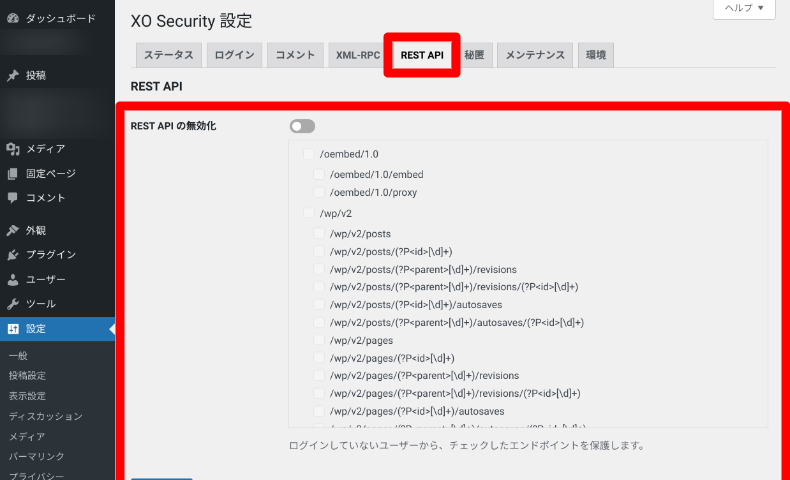The image size is (790, 480).
Task: Open メディア under settings submenu
Action: (27, 436)
